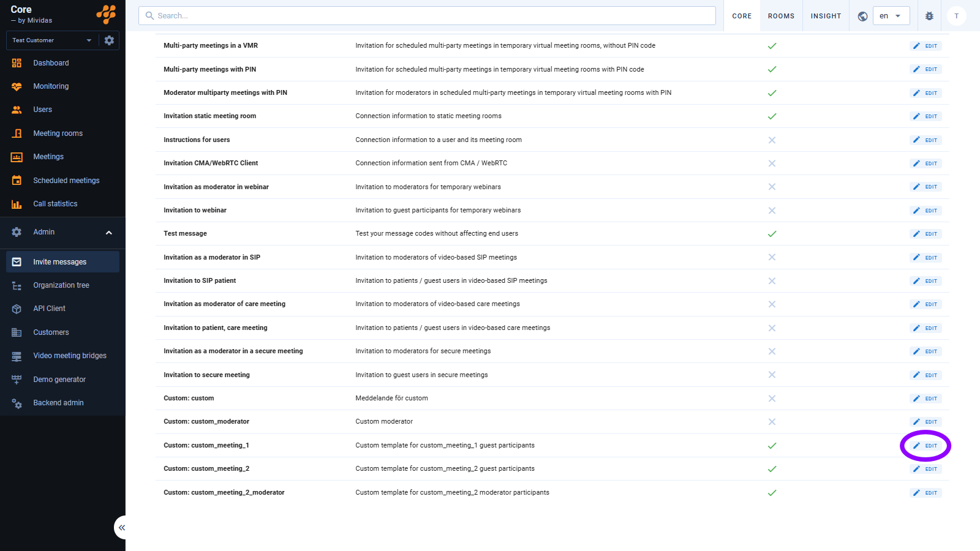Screen dimensions: 980x551
Task: Open the Organization tree page
Action: [x=61, y=285]
